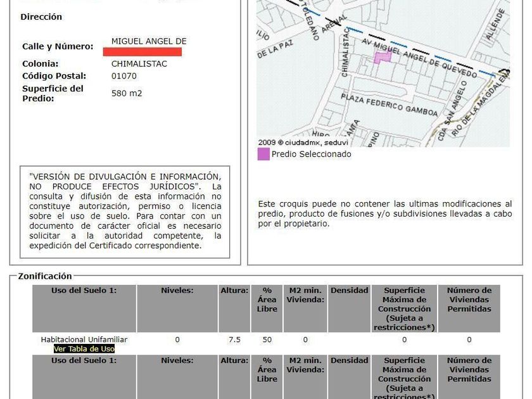Click the 'Este croquis puede no contener' note
Viewport: 532px width, 399px height.
[385, 214]
